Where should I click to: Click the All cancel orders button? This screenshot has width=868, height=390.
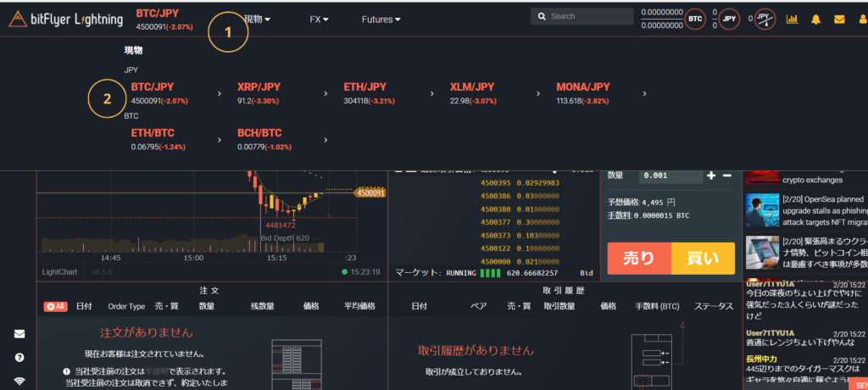55,306
